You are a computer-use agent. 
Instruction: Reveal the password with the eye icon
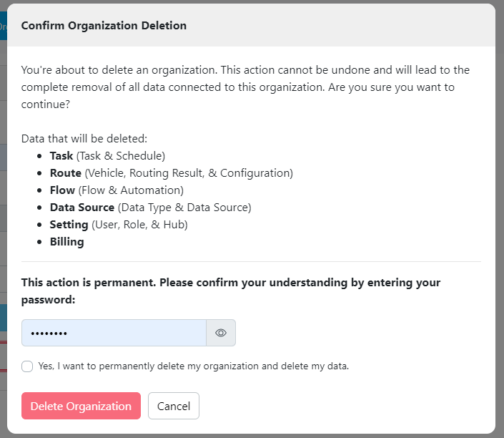[221, 333]
